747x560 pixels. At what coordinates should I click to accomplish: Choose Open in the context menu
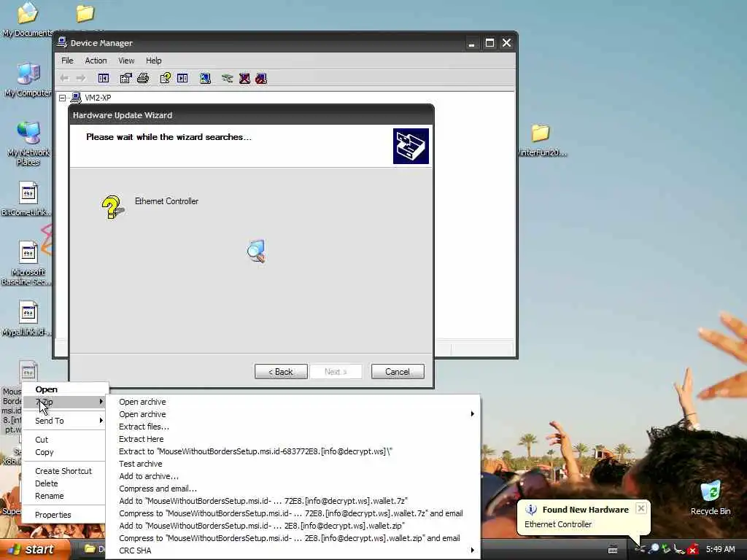(x=64, y=389)
